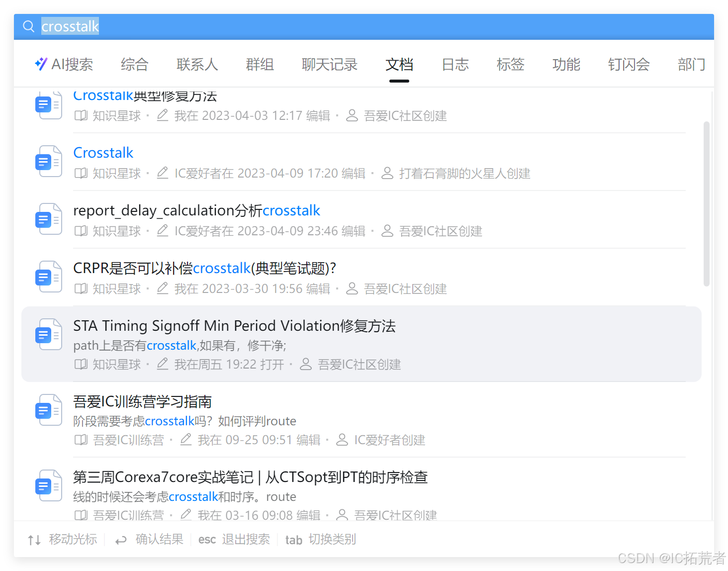This screenshot has width=728, height=571.
Task: Open the 功能 tab
Action: (566, 64)
